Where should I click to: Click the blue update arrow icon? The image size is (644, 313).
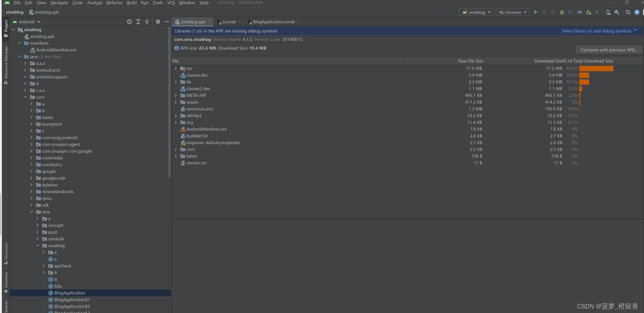(x=637, y=12)
